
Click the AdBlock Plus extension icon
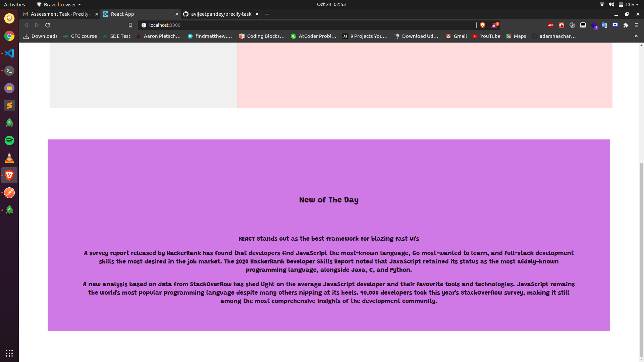coord(550,25)
